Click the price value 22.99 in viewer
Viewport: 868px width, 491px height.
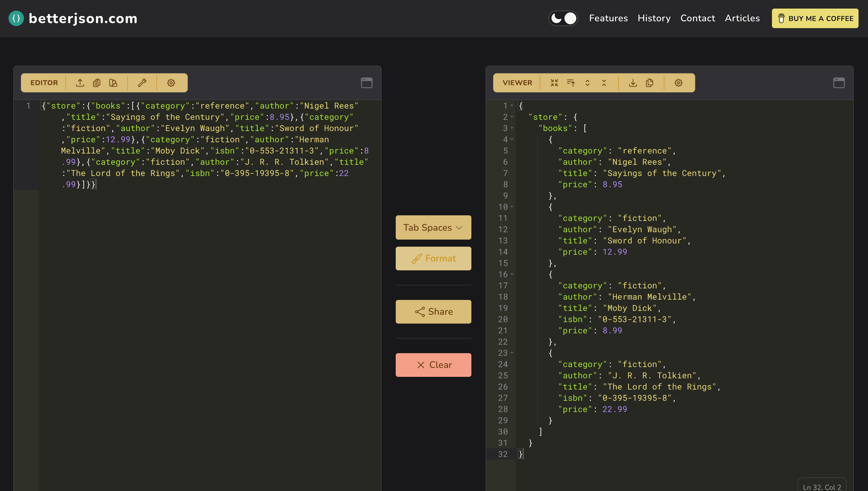pyautogui.click(x=615, y=409)
